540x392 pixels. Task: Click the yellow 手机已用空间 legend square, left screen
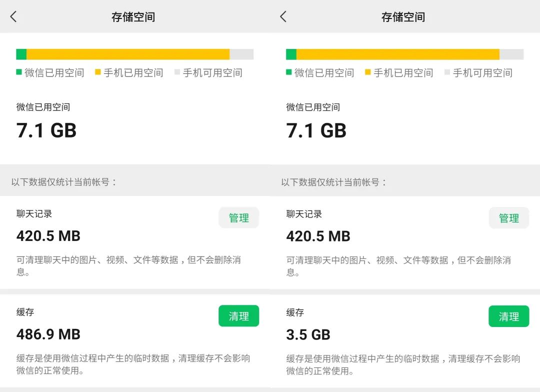(x=98, y=72)
